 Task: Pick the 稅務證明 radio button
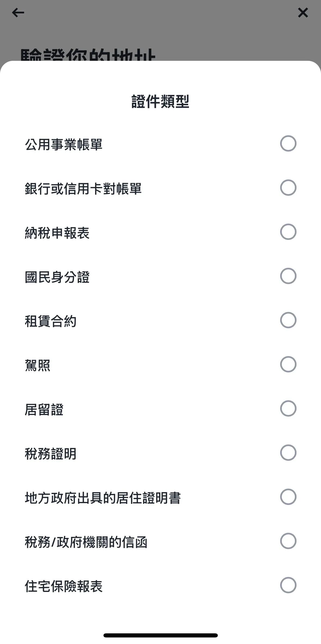(288, 453)
